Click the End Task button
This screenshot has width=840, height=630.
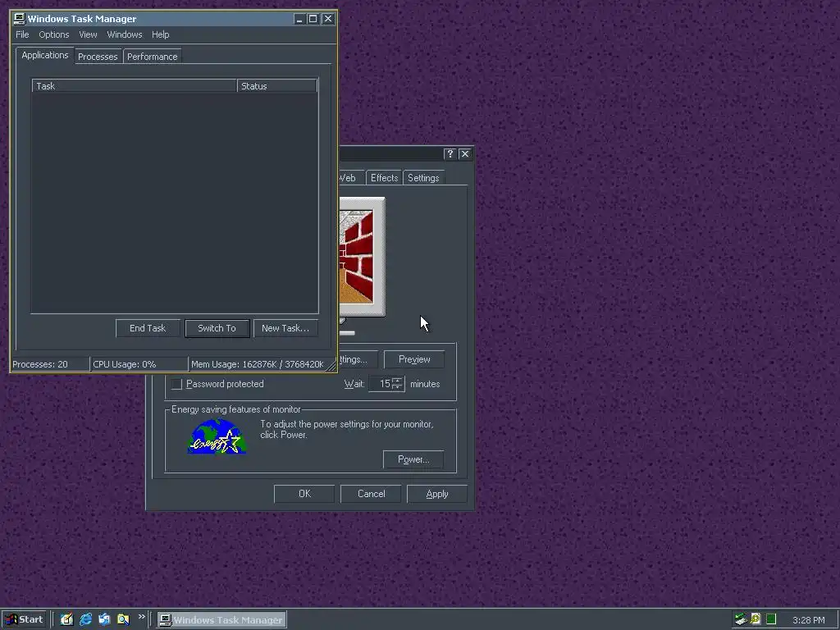[148, 328]
